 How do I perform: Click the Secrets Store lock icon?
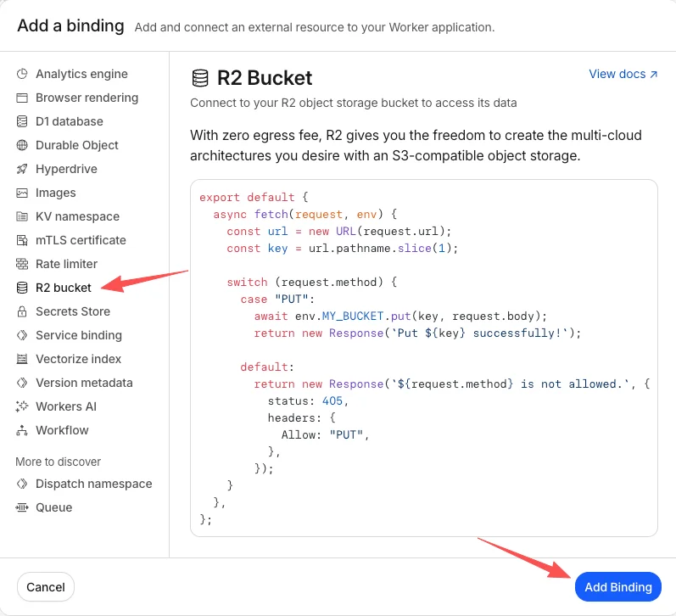pyautogui.click(x=22, y=311)
